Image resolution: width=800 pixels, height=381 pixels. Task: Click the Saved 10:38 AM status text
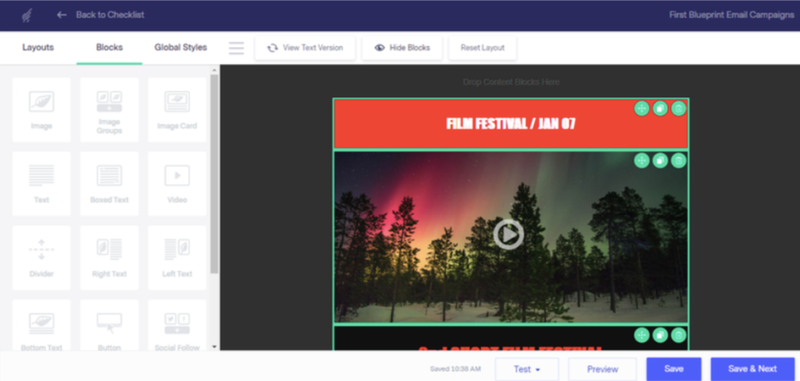pos(455,369)
